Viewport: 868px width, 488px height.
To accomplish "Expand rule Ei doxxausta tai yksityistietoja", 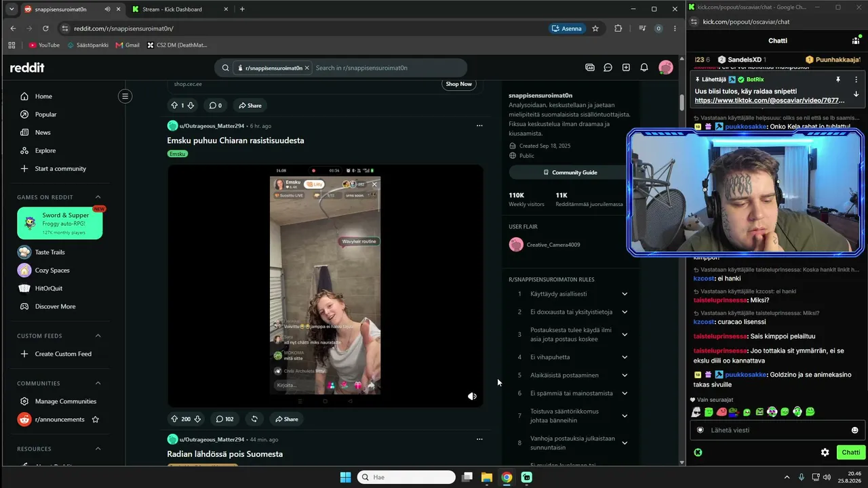I will coord(625,312).
